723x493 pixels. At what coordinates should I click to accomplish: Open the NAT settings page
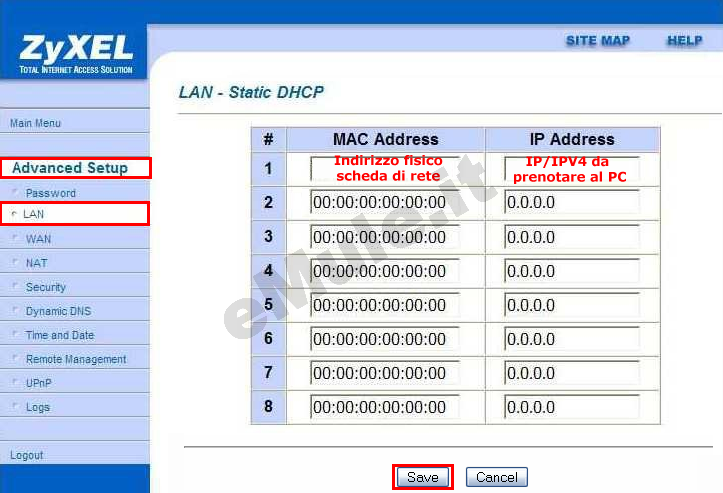tap(36, 263)
